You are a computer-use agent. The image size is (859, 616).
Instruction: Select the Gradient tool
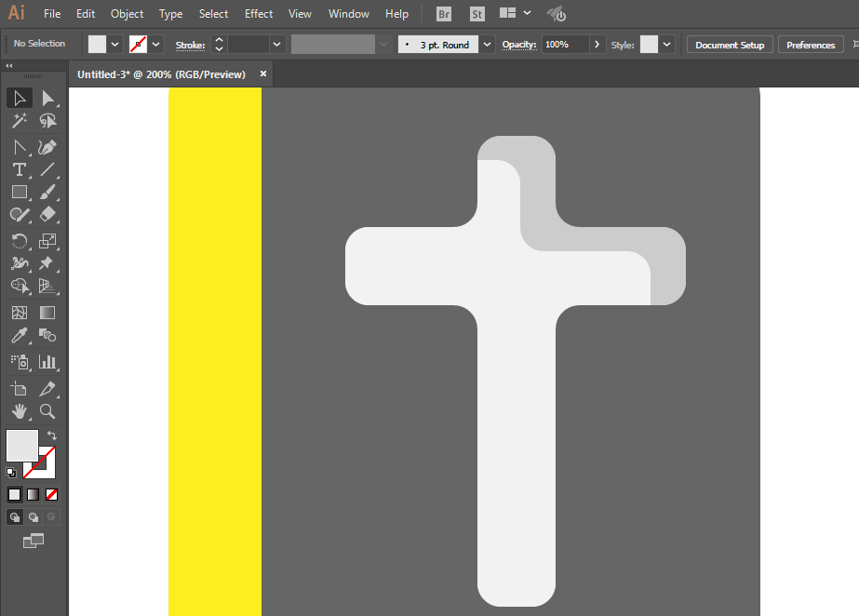coord(47,313)
